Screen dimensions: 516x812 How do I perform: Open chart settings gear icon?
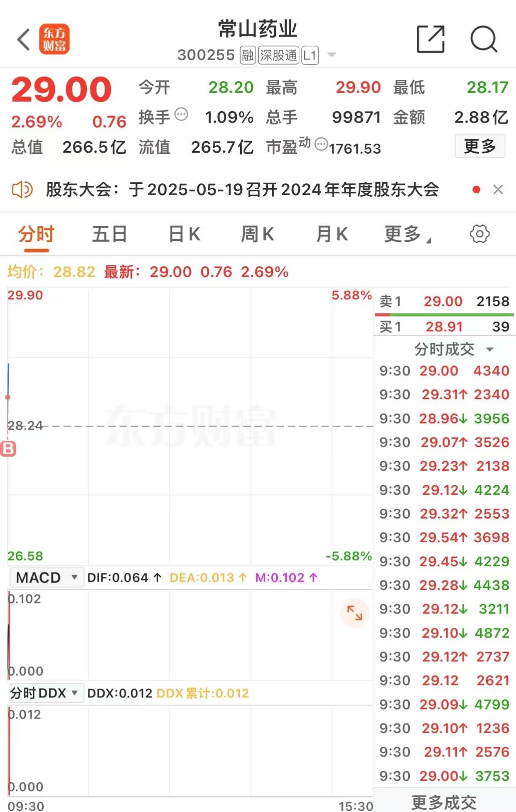point(479,234)
